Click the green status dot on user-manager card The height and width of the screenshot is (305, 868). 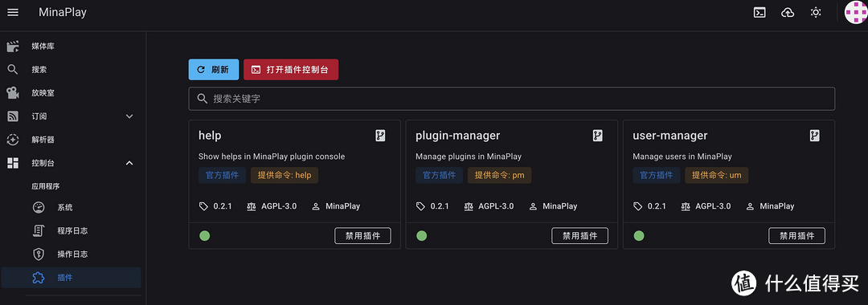click(639, 235)
